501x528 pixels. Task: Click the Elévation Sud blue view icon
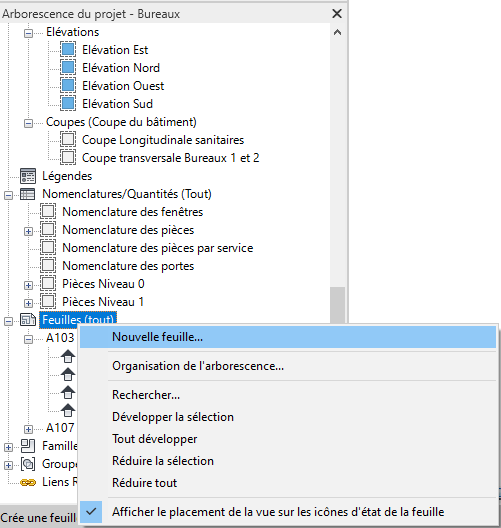[68, 103]
